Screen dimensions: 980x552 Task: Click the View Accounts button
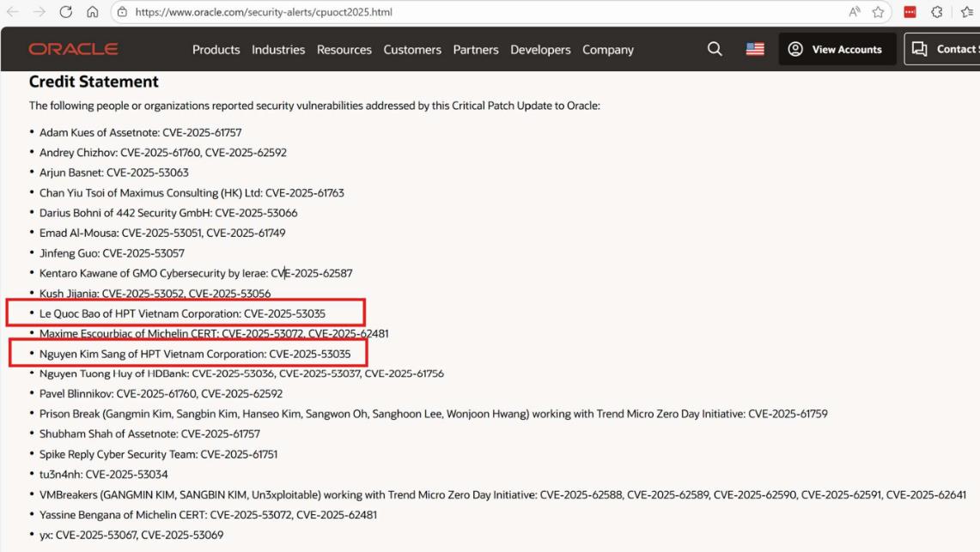click(x=837, y=49)
